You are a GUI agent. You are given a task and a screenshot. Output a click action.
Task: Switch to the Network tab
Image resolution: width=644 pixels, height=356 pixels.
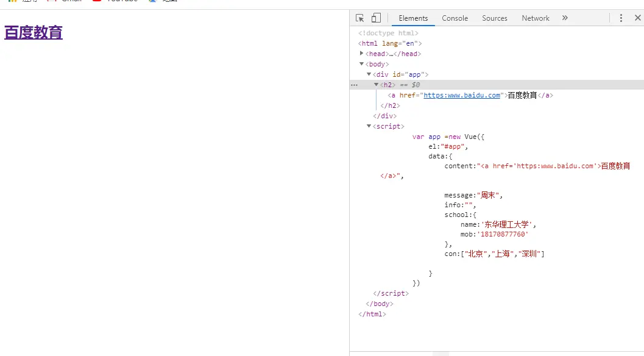coord(535,18)
